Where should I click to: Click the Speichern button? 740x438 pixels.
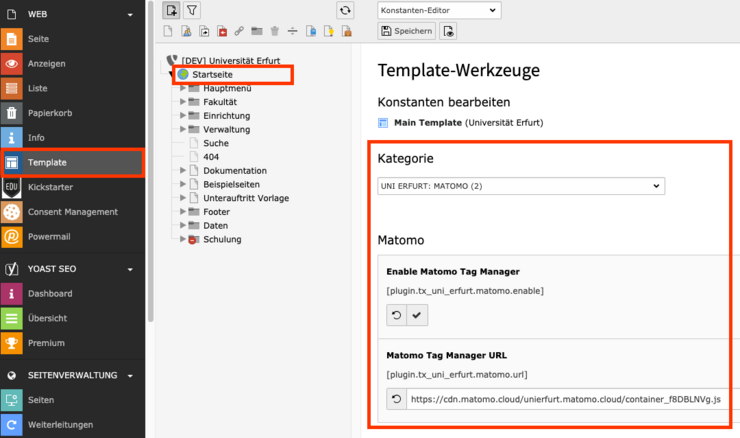tap(406, 31)
